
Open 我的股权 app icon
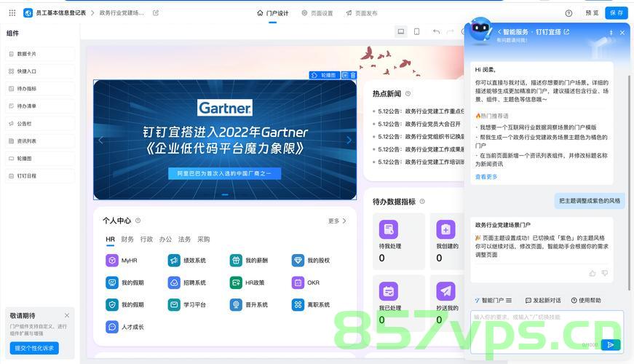298,261
